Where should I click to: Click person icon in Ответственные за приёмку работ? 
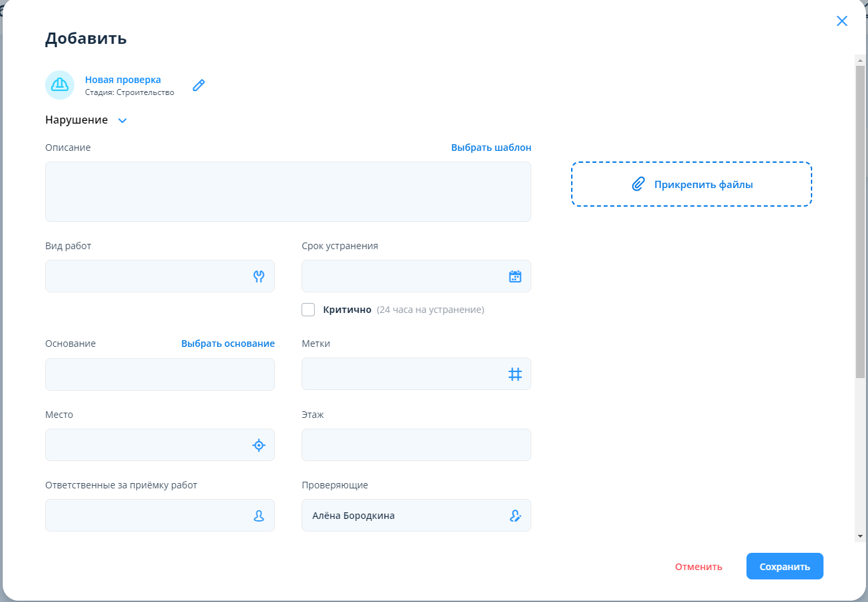coord(259,516)
